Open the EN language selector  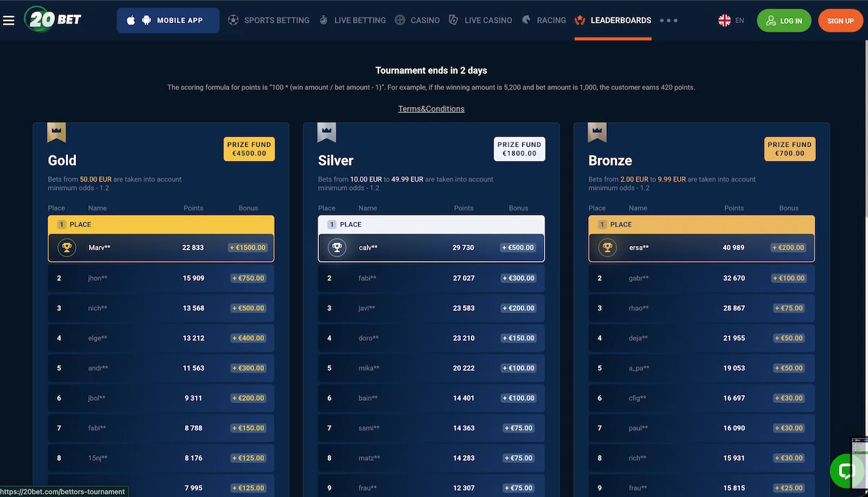(x=731, y=20)
